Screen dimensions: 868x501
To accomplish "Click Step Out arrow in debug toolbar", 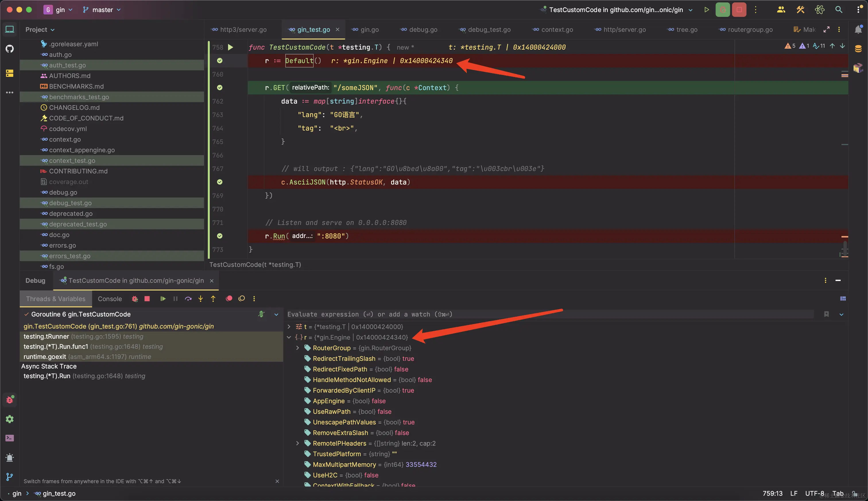I will tap(213, 299).
